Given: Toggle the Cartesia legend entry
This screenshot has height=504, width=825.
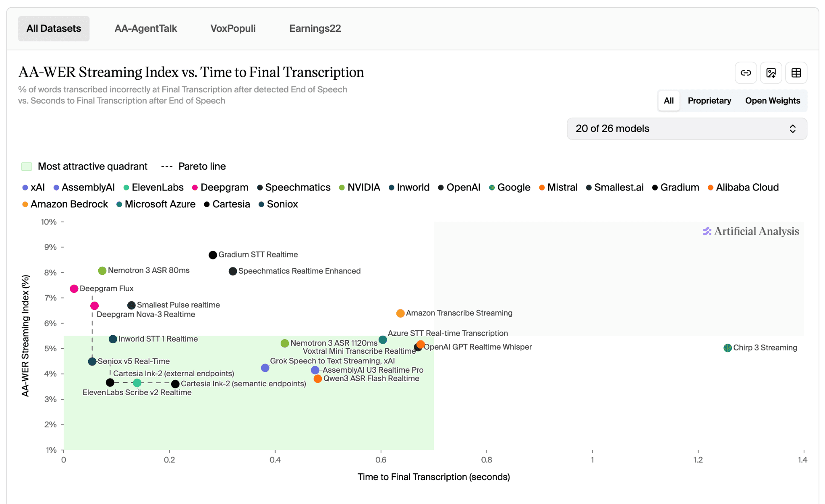Looking at the screenshot, I should 227,204.
